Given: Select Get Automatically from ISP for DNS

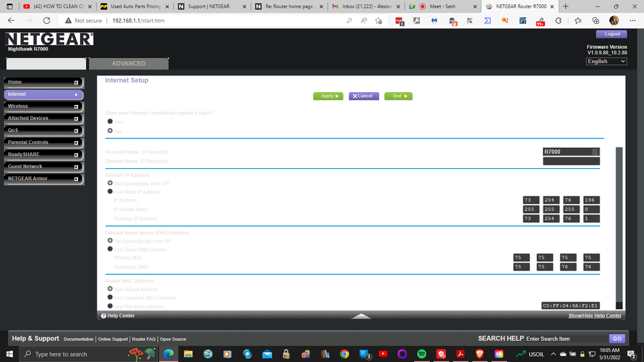Looking at the screenshot, I should point(110,240).
